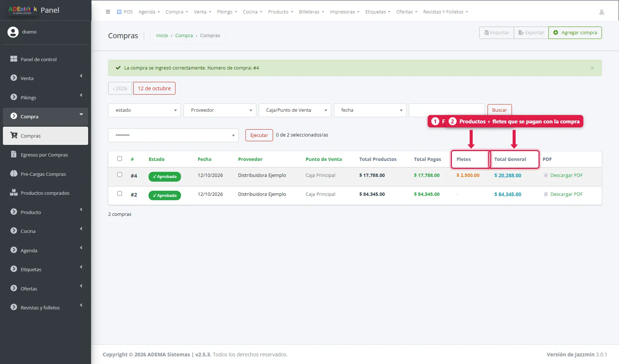Open the Impresoras top menu
The width and height of the screenshot is (619, 364).
point(344,12)
